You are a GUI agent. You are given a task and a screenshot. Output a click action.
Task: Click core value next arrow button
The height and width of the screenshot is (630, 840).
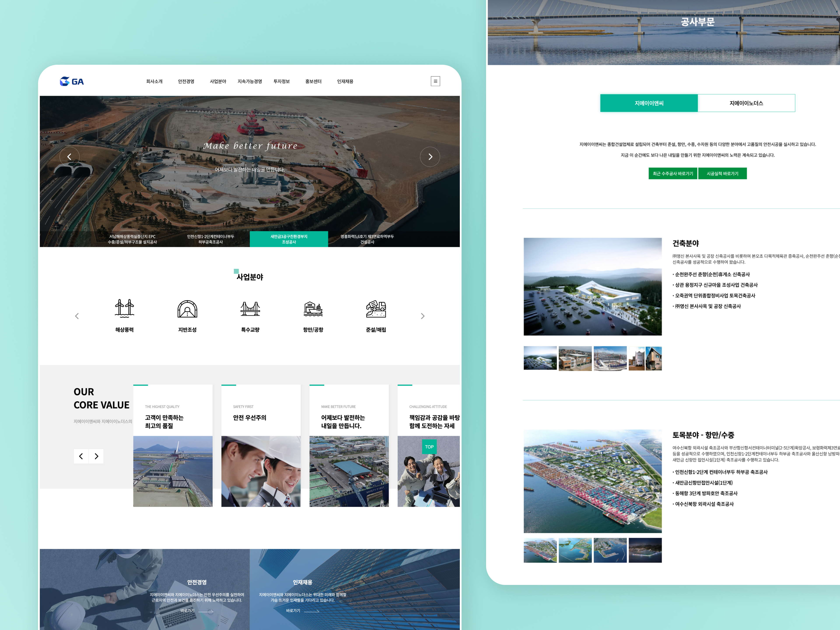pos(96,456)
